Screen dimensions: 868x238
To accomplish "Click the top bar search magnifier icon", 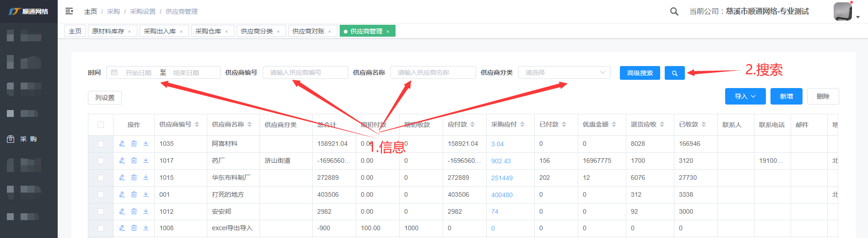I will [x=674, y=11].
